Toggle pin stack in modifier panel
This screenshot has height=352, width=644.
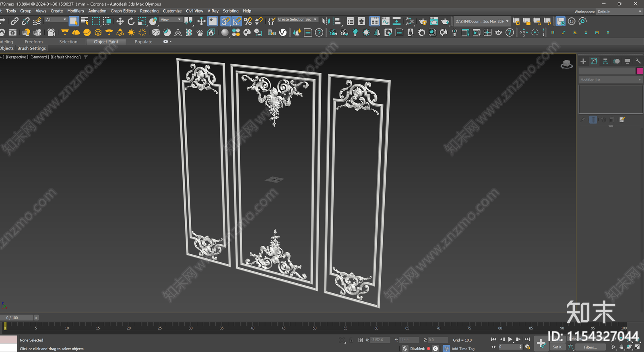pos(583,120)
